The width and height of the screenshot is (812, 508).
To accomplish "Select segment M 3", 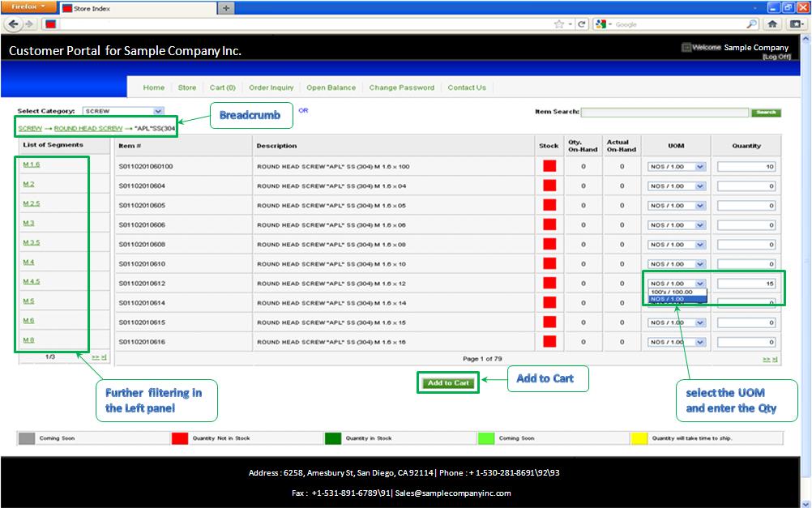I will (28, 223).
